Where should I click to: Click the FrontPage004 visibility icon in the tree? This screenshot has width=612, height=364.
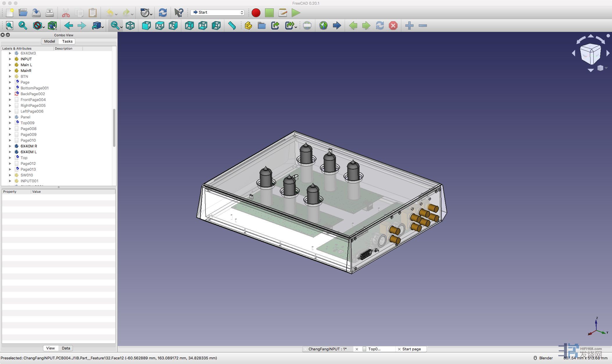17,100
